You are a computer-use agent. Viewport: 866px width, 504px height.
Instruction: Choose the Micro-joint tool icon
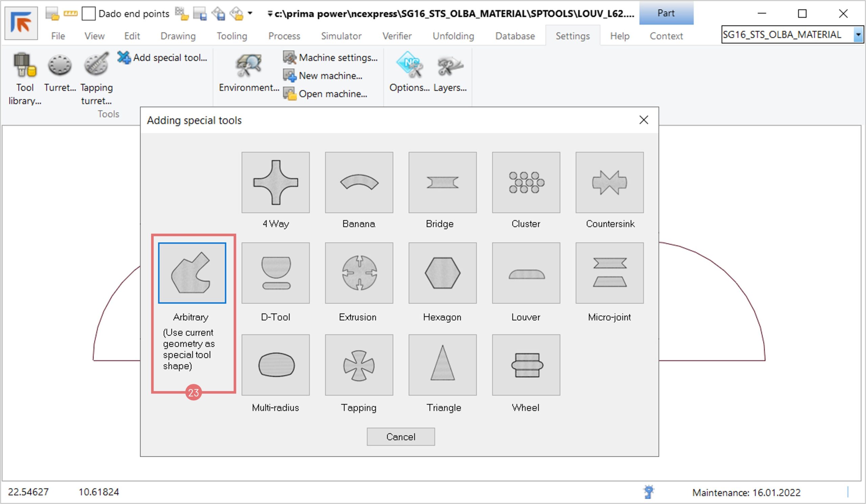pyautogui.click(x=609, y=273)
